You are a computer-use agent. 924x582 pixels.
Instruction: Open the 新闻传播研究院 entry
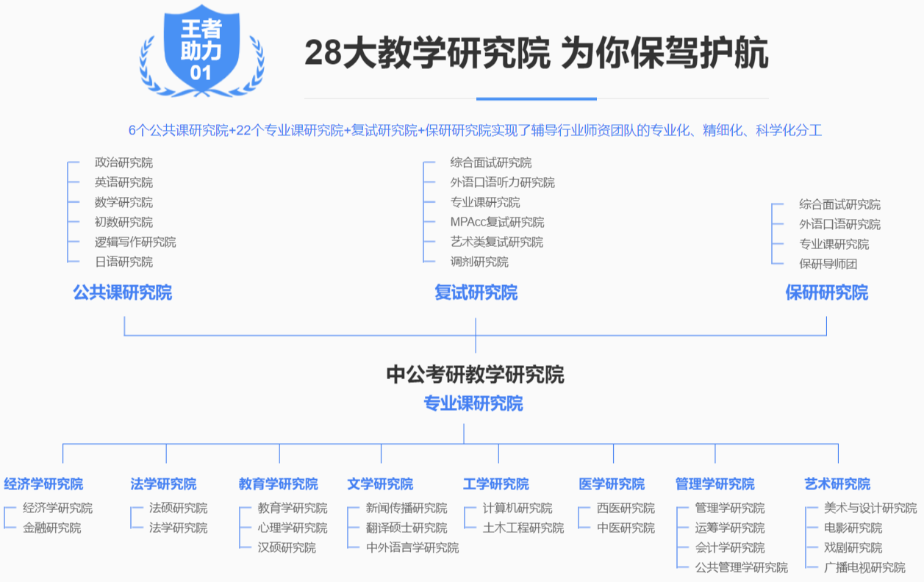click(x=406, y=508)
